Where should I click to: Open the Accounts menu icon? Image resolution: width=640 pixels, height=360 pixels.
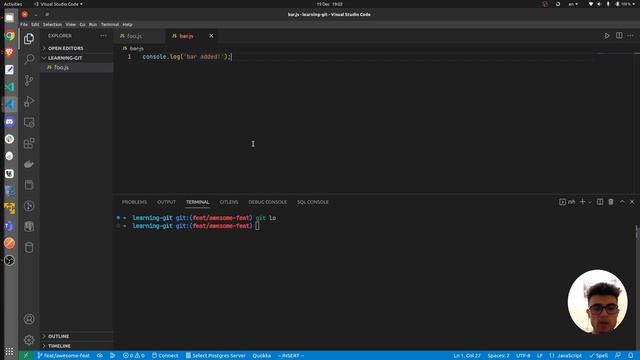29,319
